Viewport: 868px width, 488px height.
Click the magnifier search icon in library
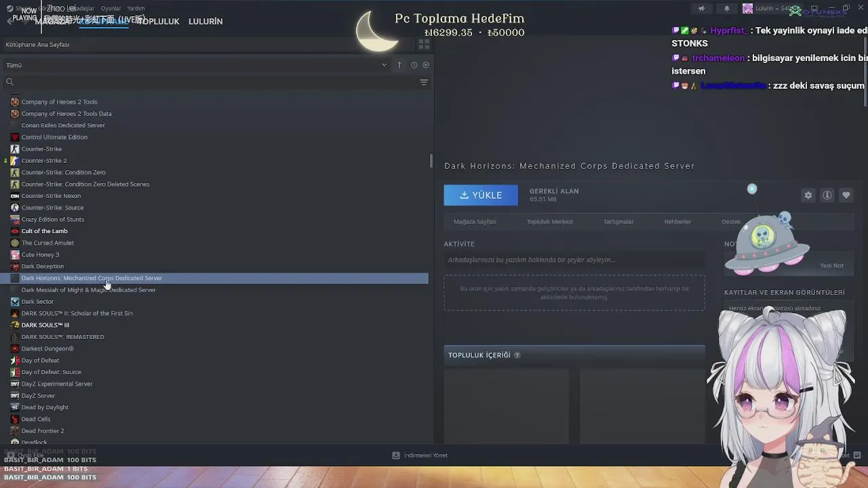click(9, 82)
